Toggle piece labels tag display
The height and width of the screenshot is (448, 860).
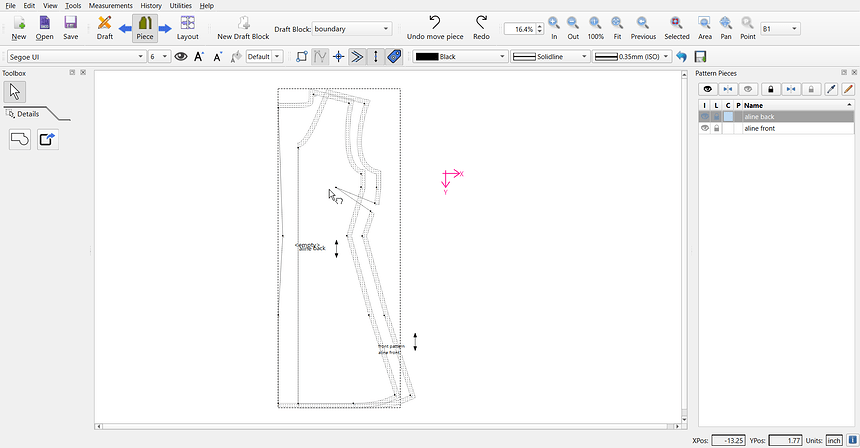[394, 56]
